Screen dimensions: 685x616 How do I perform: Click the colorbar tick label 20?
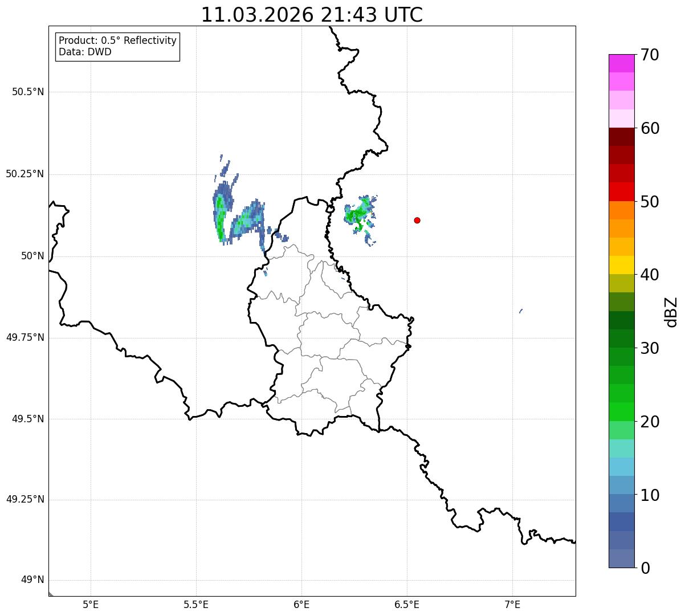(x=650, y=422)
